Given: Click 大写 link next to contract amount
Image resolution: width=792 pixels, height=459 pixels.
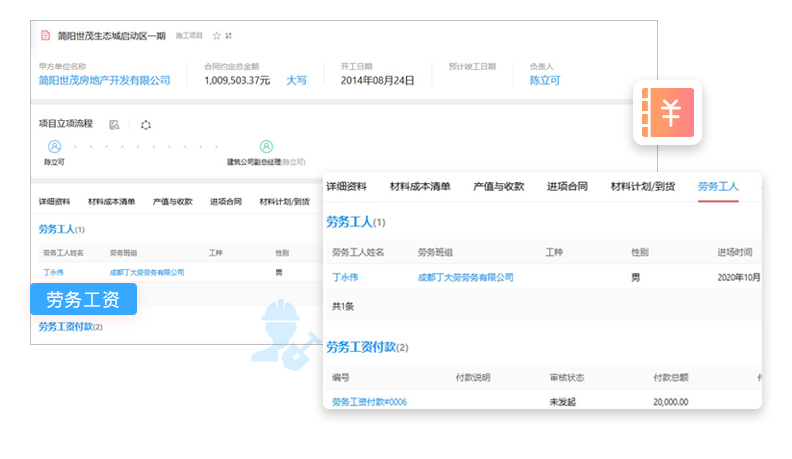Looking at the screenshot, I should tap(296, 80).
